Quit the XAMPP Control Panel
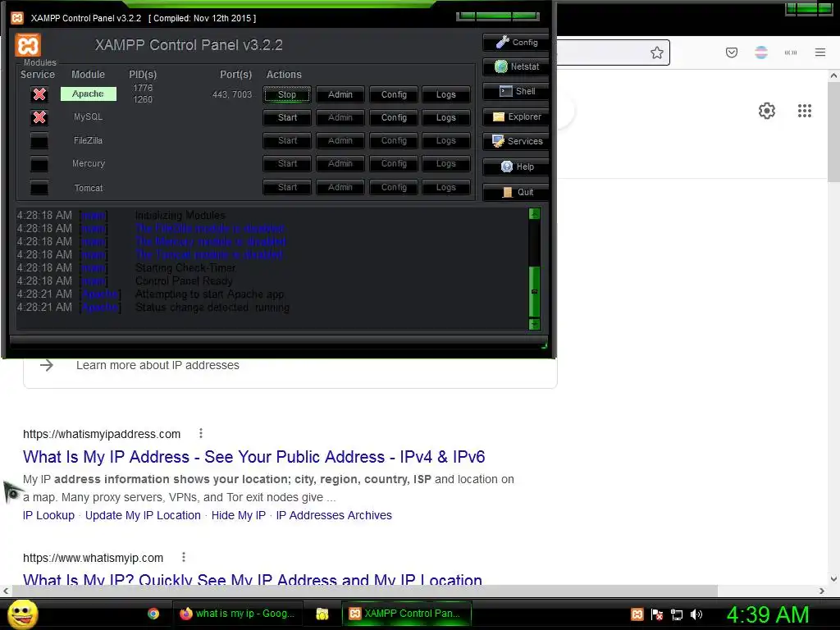 pos(516,192)
